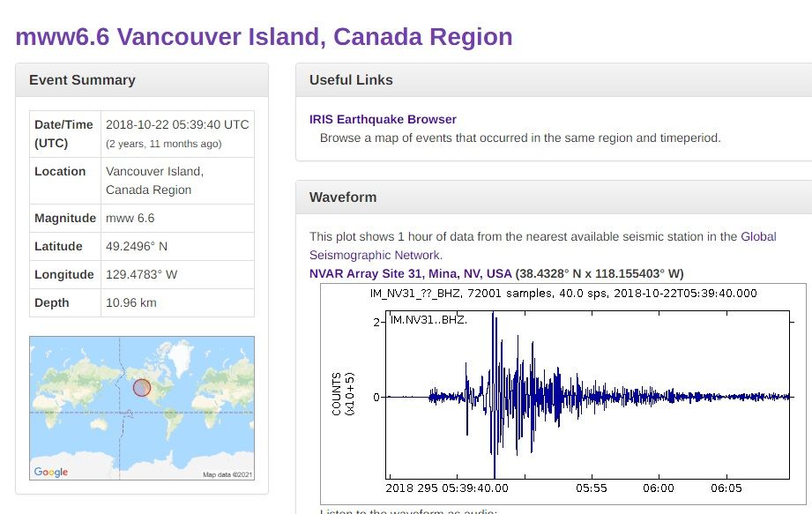Click the Location value Vancouver Island

pos(154,171)
